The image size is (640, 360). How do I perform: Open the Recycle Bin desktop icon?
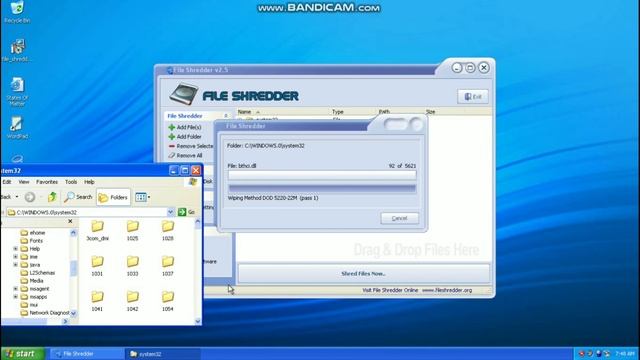17,12
